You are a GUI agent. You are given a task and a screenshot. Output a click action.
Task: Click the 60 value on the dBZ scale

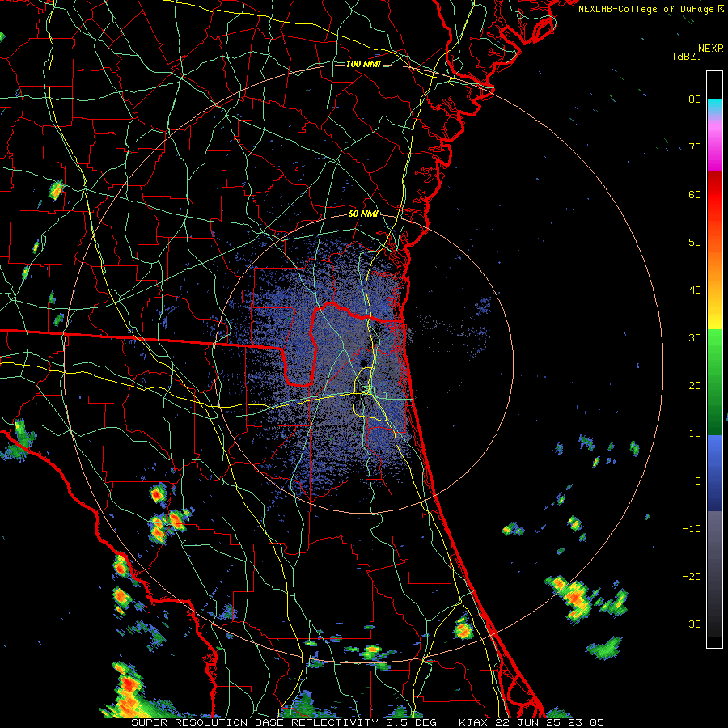click(695, 194)
